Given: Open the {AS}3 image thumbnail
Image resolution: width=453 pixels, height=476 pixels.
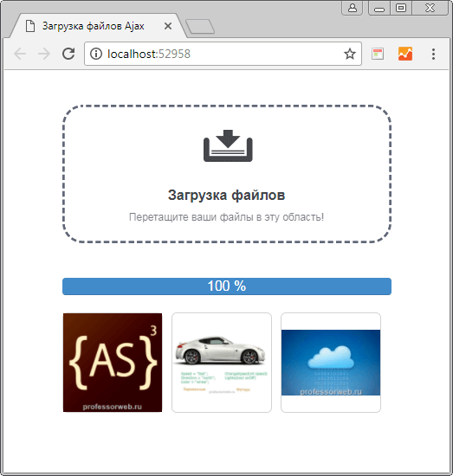Looking at the screenshot, I should click(113, 363).
